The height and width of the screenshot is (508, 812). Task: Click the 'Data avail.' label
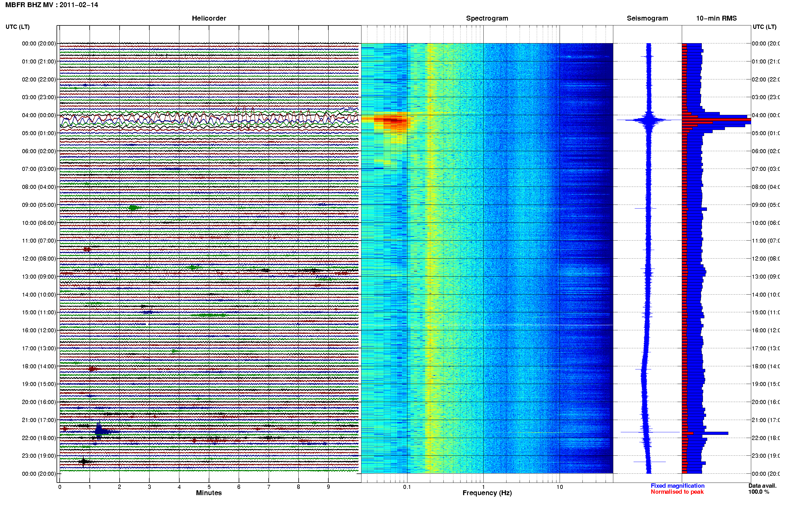[762, 486]
